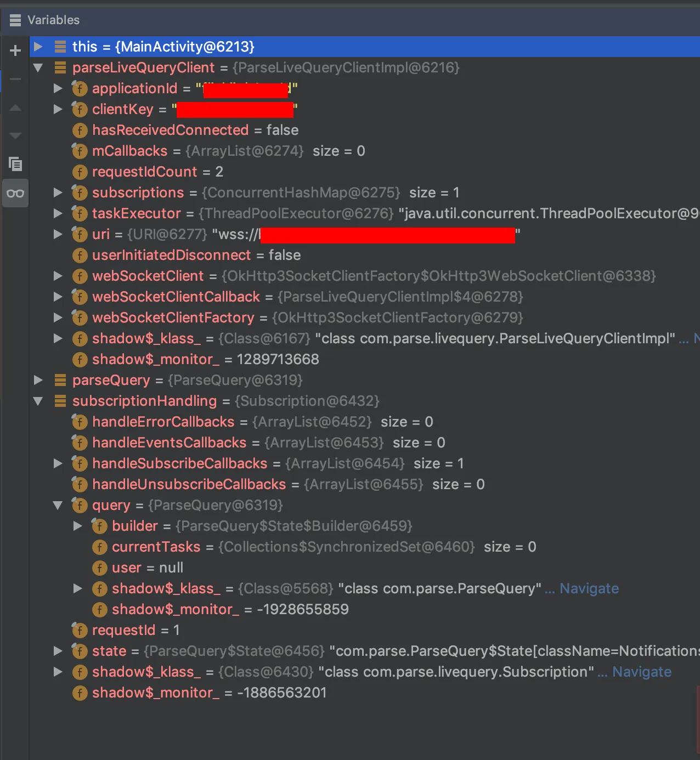
Task: Expand the uri field
Action: click(58, 234)
